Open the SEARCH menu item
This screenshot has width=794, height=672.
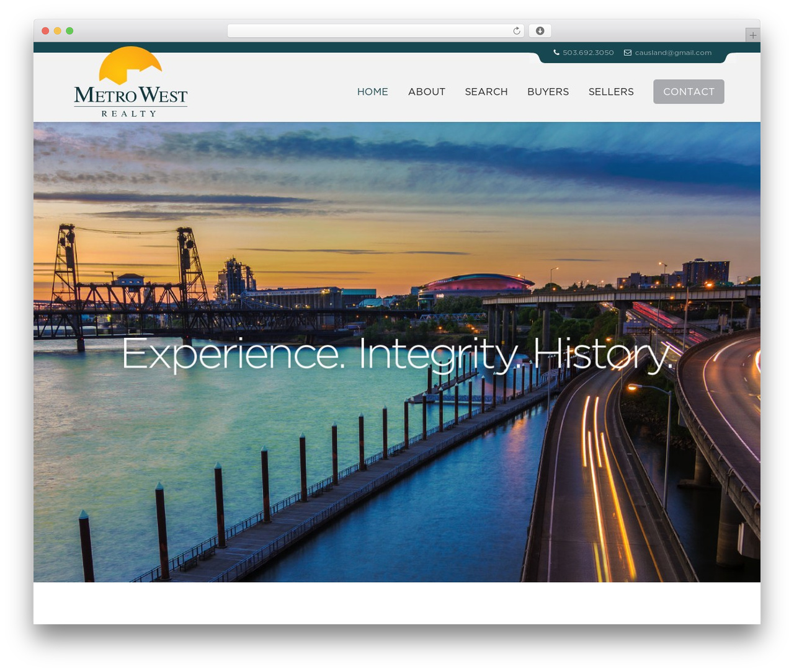[x=486, y=92]
